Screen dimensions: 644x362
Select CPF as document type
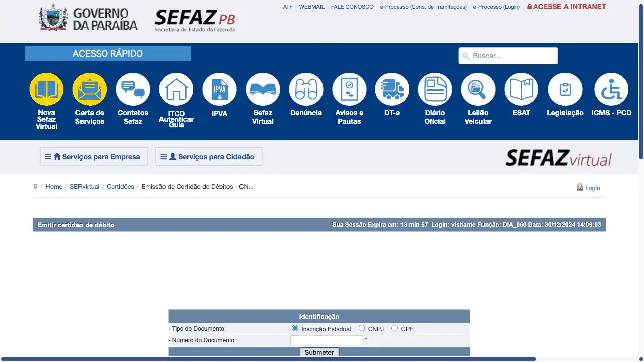(x=395, y=328)
